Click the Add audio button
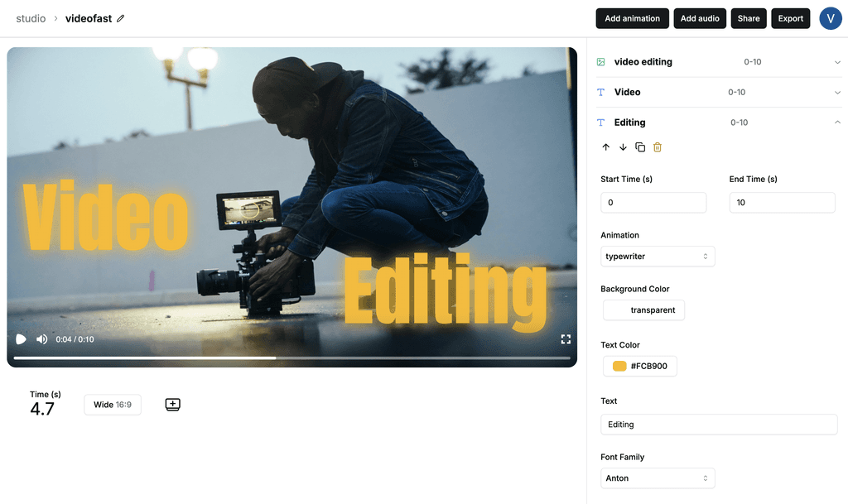Image resolution: width=848 pixels, height=504 pixels. pos(699,17)
